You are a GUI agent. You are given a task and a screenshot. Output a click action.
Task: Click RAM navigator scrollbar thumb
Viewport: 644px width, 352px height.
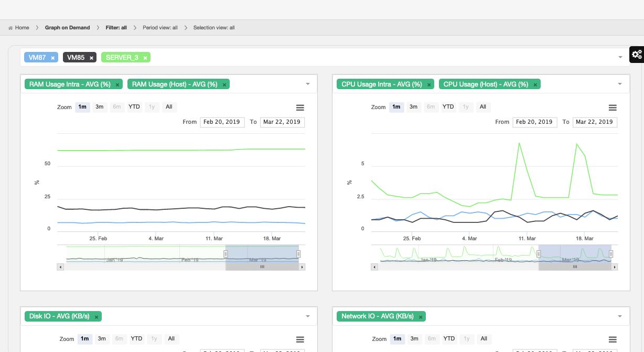[x=262, y=267]
